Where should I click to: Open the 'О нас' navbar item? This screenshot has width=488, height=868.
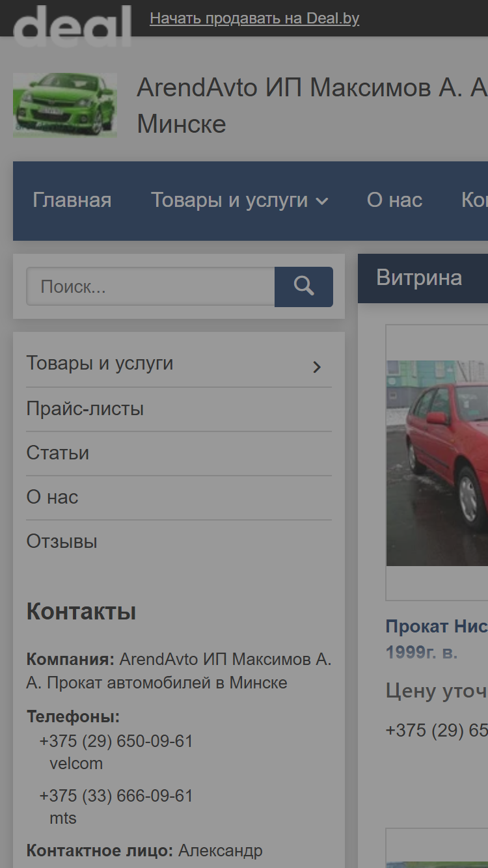394,200
